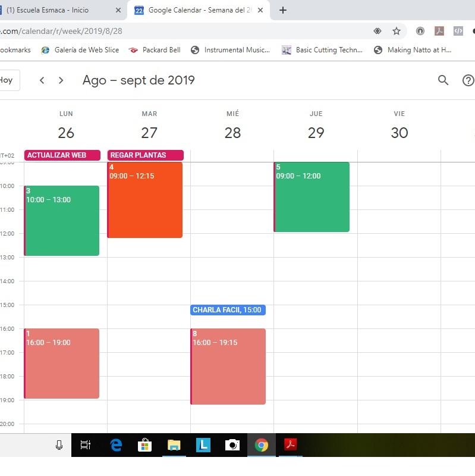Open the new tab plus button

[x=283, y=10]
